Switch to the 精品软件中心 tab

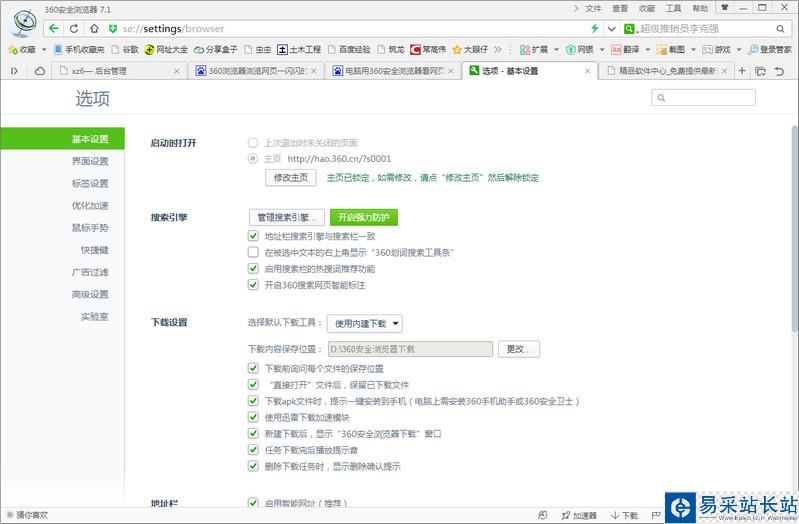[x=667, y=71]
